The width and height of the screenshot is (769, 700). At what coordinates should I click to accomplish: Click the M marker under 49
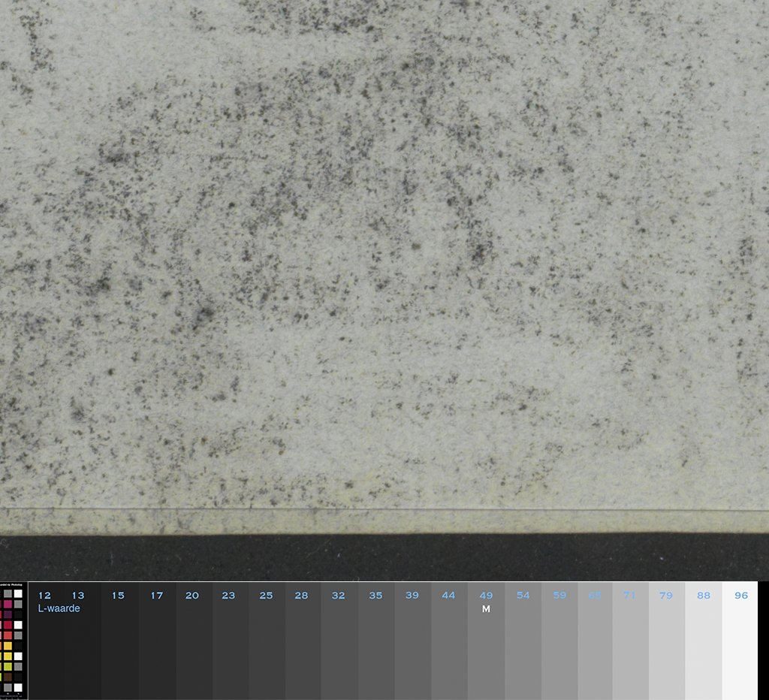[x=486, y=609]
